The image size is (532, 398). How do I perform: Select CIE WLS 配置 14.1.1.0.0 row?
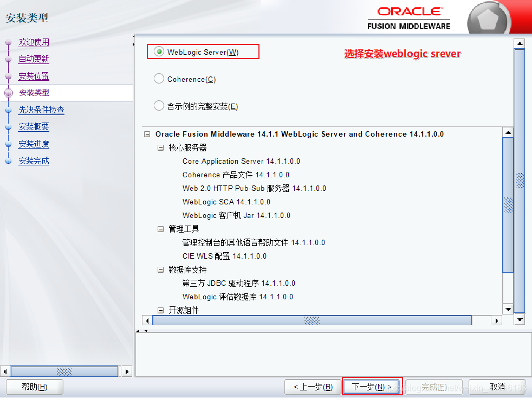[224, 256]
